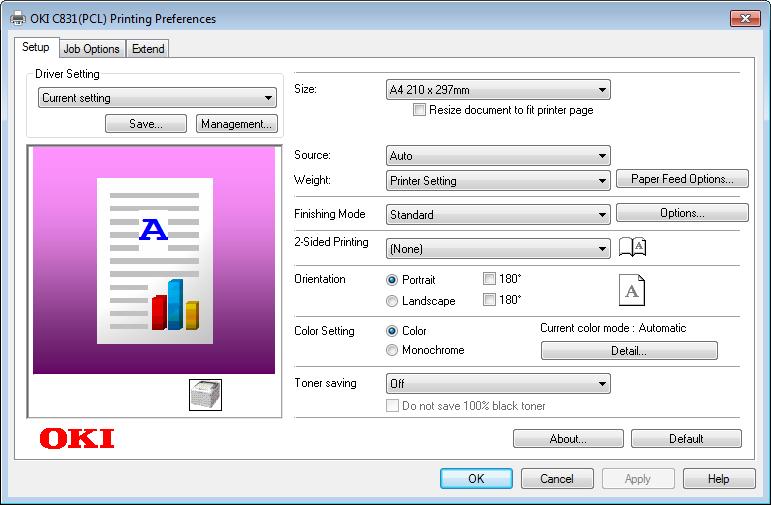Click the booklet icon beside 2-Sided Printing
The width and height of the screenshot is (771, 505).
[632, 247]
